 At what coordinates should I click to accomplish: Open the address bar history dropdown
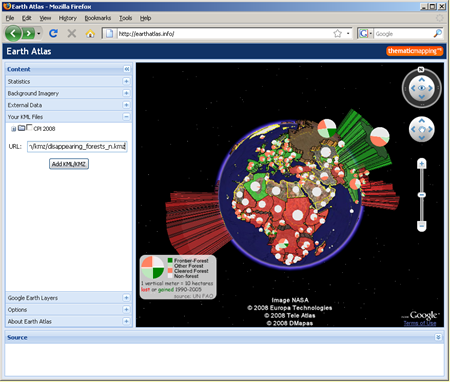coord(348,33)
